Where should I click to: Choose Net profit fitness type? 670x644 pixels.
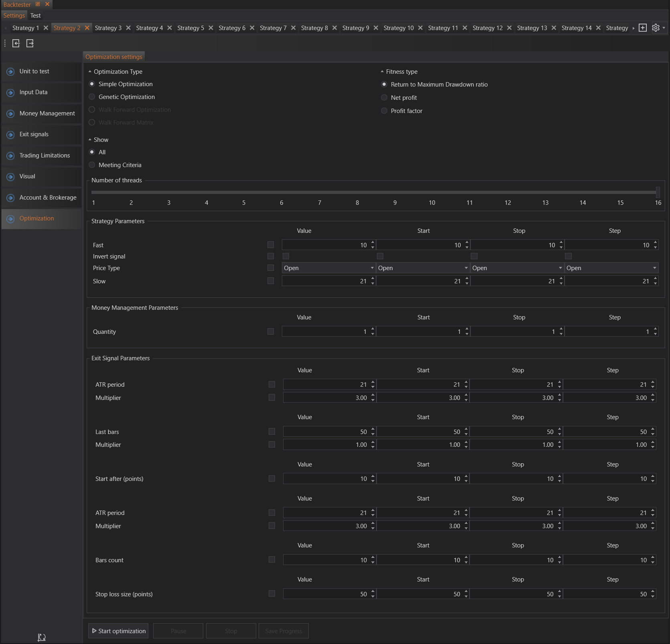(384, 98)
